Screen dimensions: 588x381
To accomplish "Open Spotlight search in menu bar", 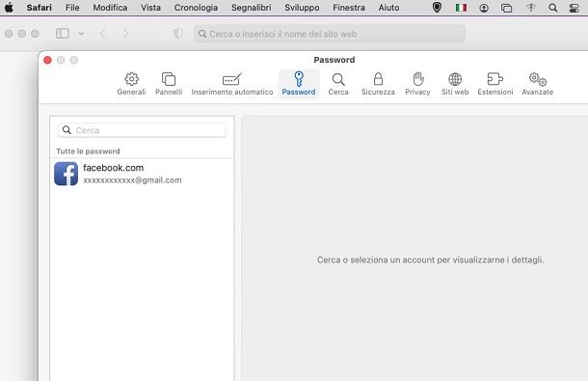I will pyautogui.click(x=552, y=8).
